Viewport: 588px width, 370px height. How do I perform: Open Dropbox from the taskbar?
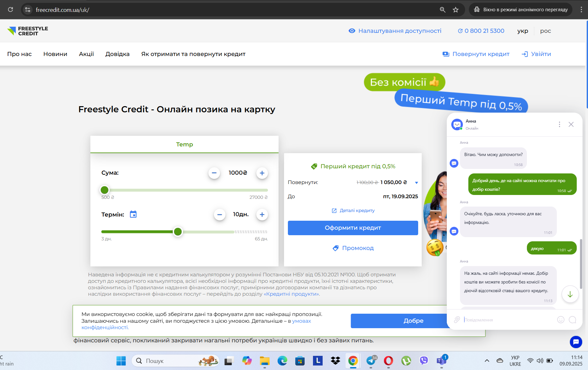(x=335, y=361)
